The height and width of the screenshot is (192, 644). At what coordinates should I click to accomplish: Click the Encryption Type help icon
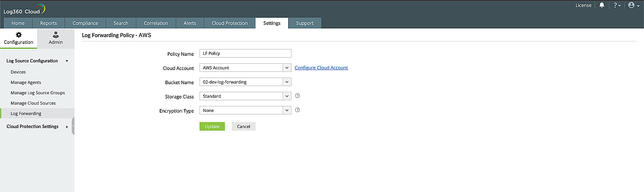point(298,110)
